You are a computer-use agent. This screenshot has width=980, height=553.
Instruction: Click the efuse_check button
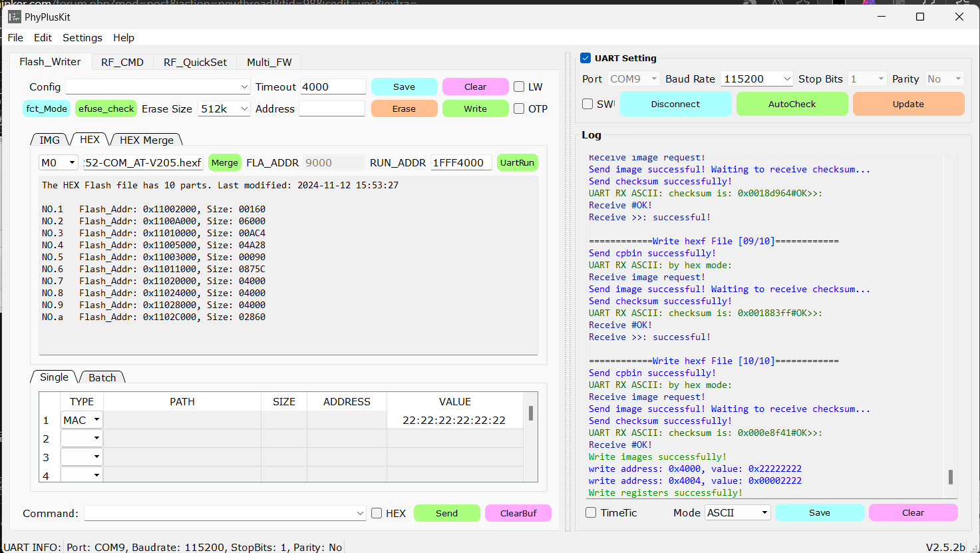pos(106,108)
